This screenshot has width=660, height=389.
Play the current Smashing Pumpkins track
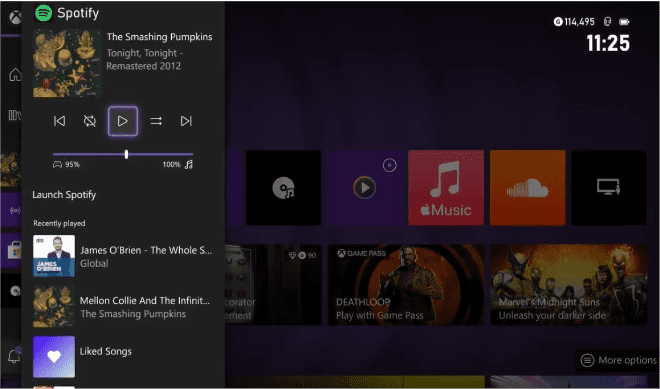click(122, 121)
